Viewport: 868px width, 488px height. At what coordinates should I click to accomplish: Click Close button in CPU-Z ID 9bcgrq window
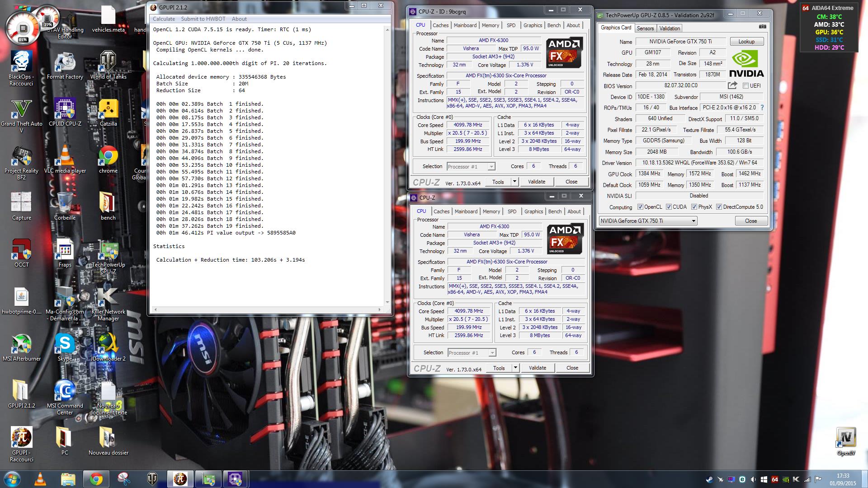pos(571,182)
